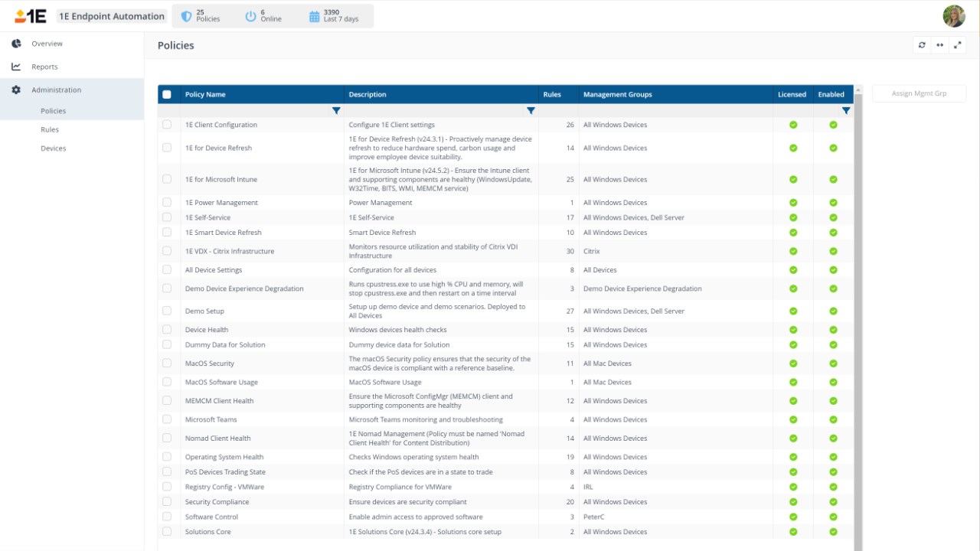Click the 1E Smart Device Refresh policy name

224,233
